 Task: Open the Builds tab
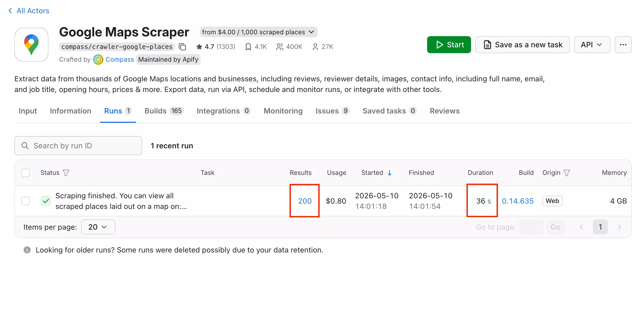[164, 111]
